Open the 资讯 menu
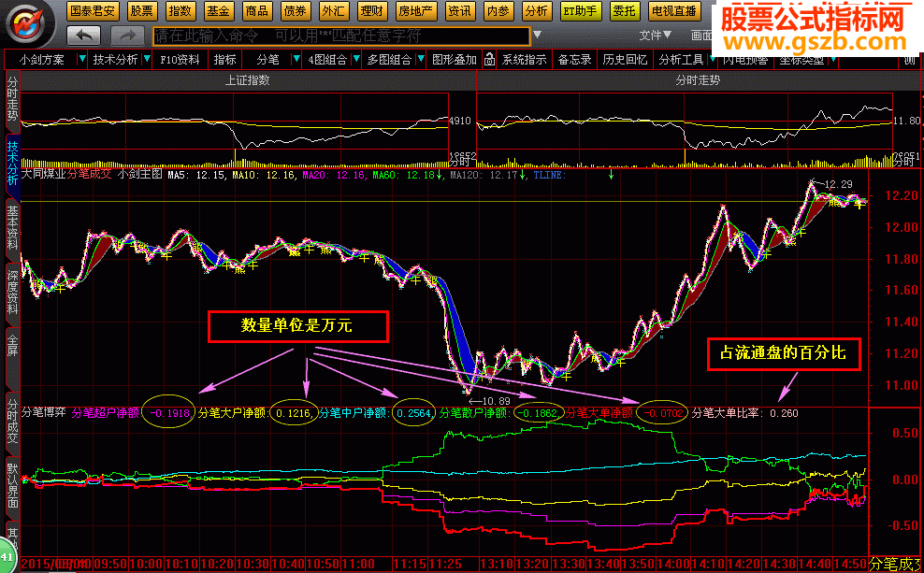 459,10
